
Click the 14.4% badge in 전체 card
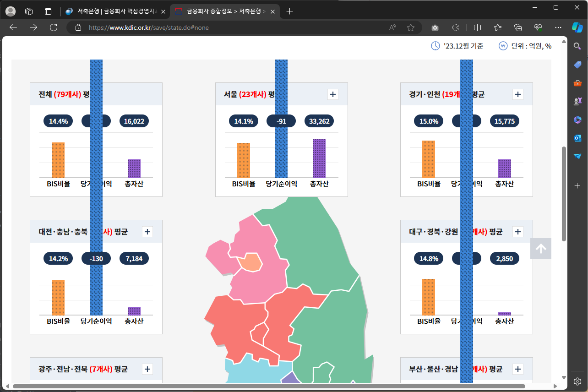pos(58,121)
